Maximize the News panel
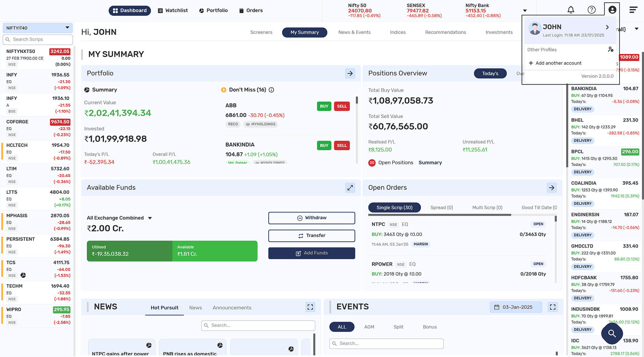This screenshot has height=357, width=644. (x=310, y=307)
